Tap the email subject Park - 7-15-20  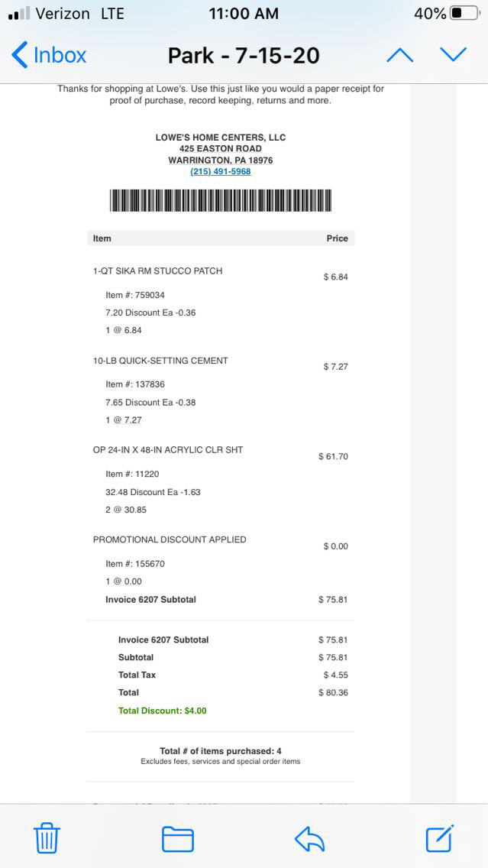click(244, 56)
